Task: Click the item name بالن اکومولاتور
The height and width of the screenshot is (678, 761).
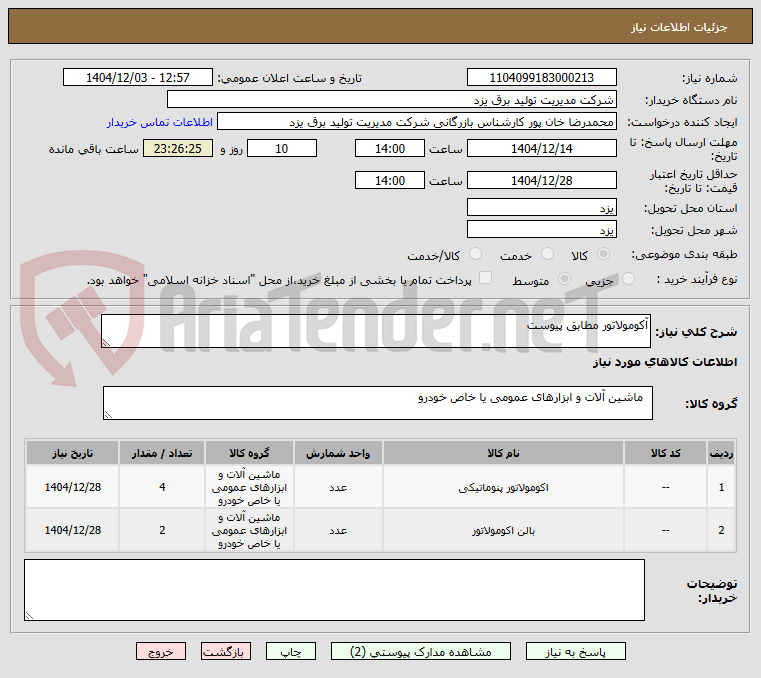Action: 503,531
